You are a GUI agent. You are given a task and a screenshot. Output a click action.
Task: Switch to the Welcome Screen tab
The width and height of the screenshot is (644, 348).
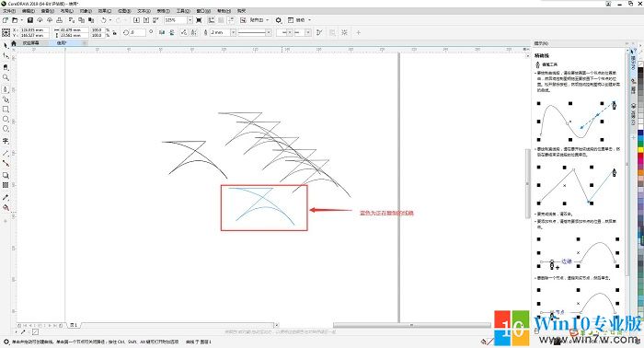pyautogui.click(x=30, y=42)
